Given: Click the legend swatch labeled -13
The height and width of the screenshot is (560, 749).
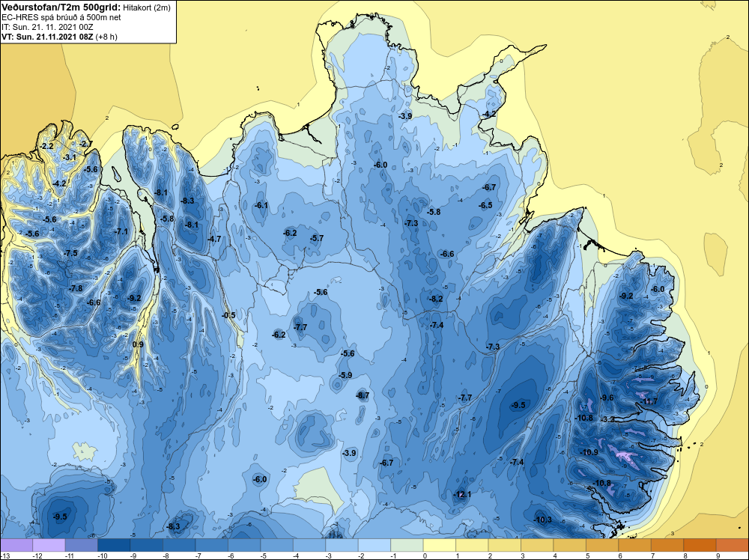Looking at the screenshot, I should click(x=16, y=545).
